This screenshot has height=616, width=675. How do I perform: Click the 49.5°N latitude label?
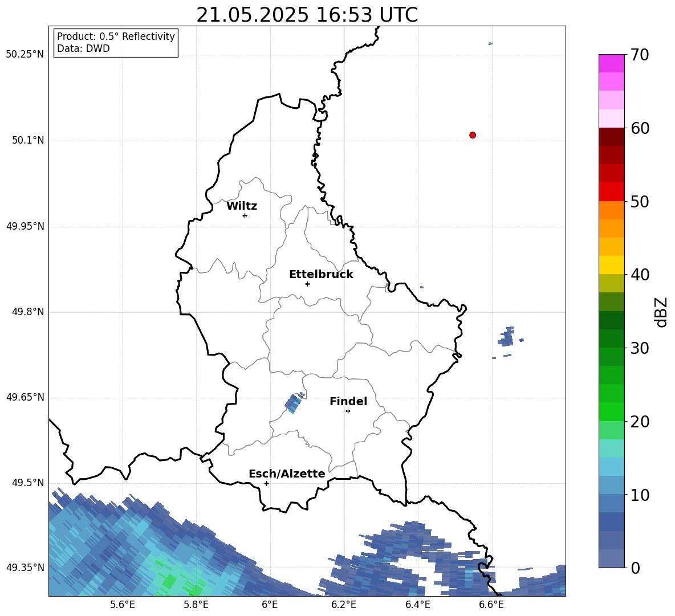coord(28,483)
